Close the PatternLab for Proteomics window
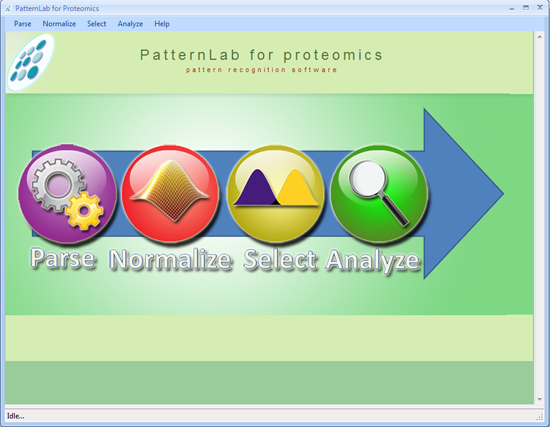The image size is (550, 427). 540,8
